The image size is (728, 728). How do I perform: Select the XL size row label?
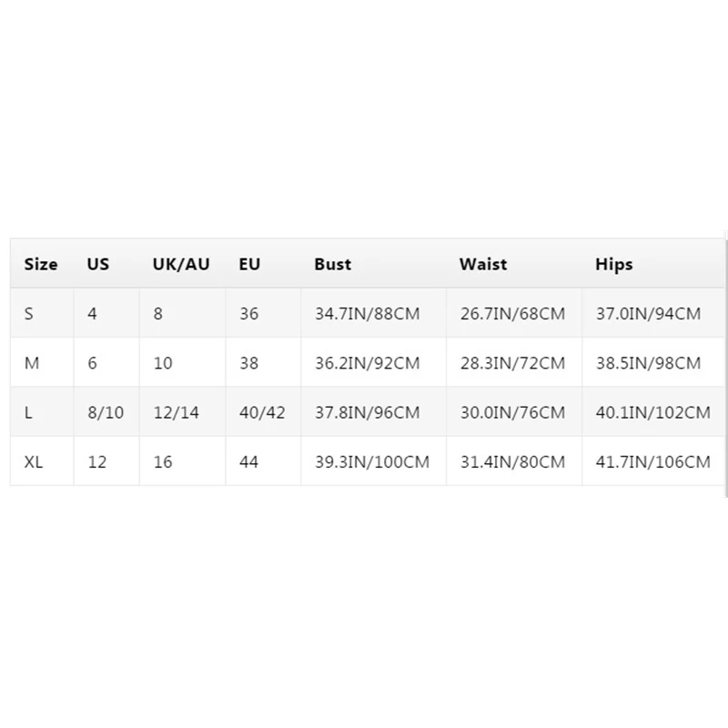(x=34, y=462)
